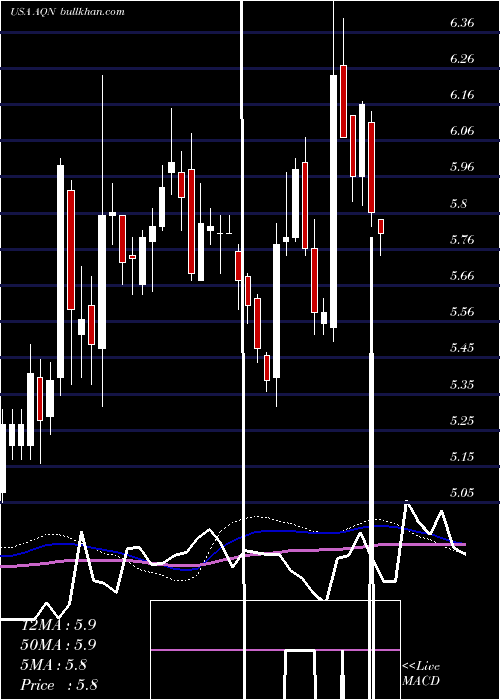Click the 6.16 price axis label
Image resolution: width=500 pixels, height=700 pixels.
[x=462, y=95]
